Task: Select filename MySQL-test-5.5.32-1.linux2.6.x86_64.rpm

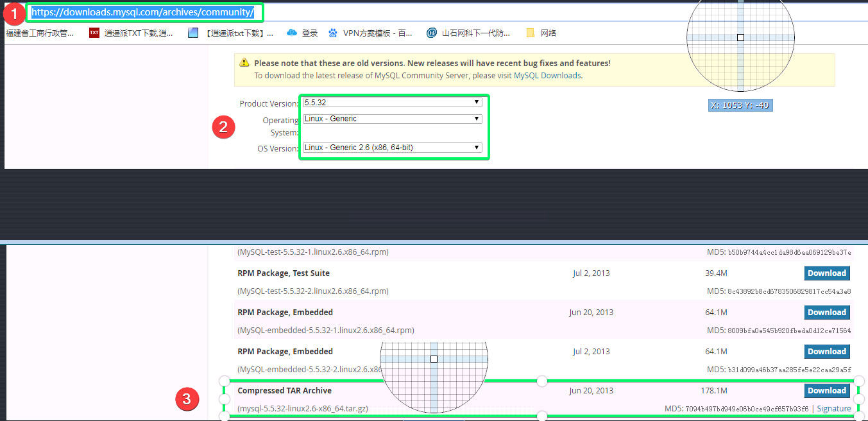Action: 313,252
